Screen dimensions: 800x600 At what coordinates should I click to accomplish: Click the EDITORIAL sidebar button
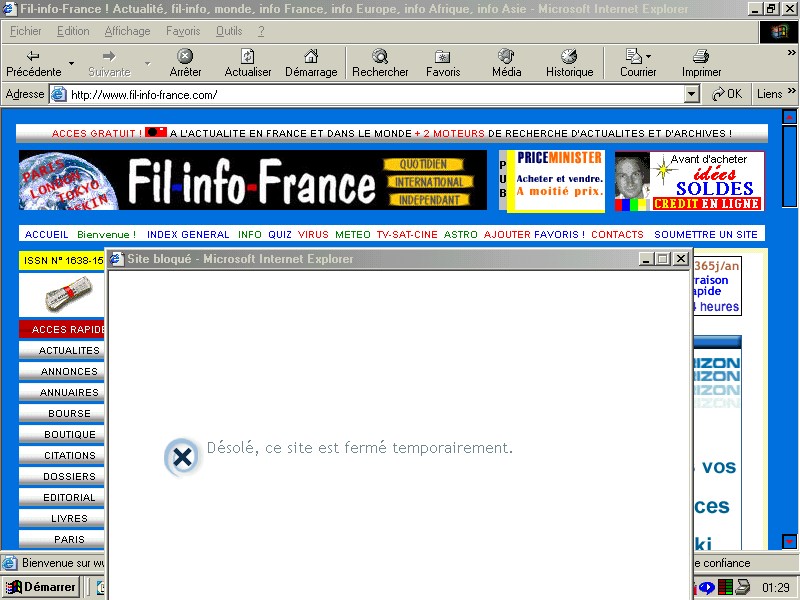pyautogui.click(x=62, y=497)
